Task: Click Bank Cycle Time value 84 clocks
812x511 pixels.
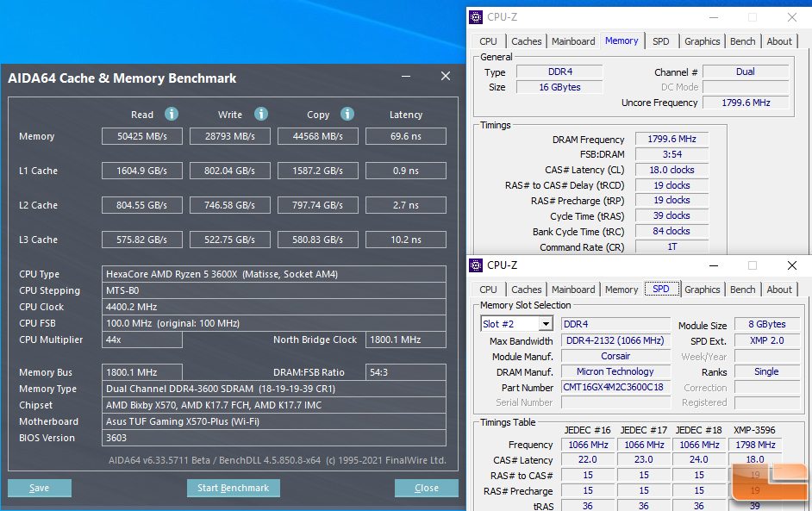Action: [671, 232]
